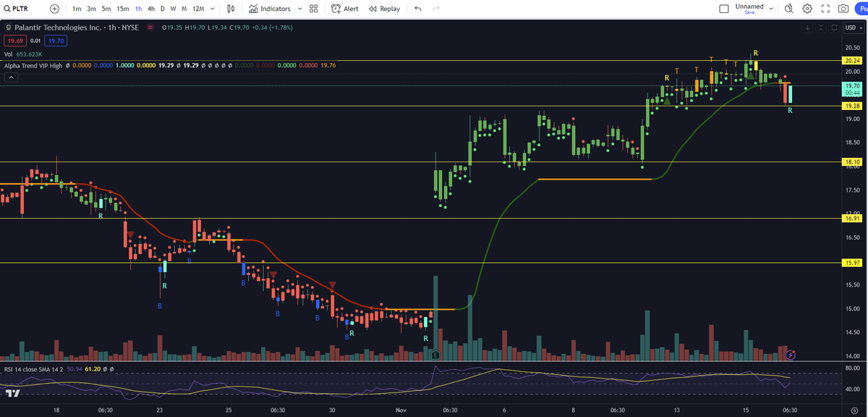Click the collapse pane icon
This screenshot has height=417, width=868.
point(821,28)
